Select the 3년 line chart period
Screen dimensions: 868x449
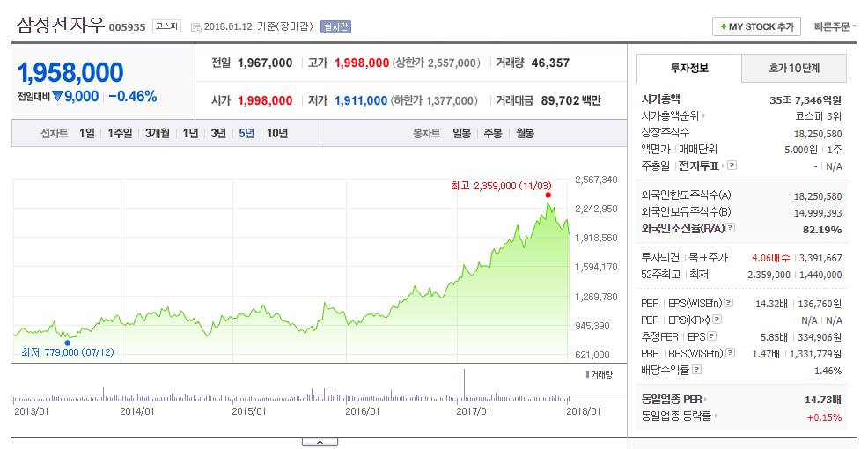218,134
